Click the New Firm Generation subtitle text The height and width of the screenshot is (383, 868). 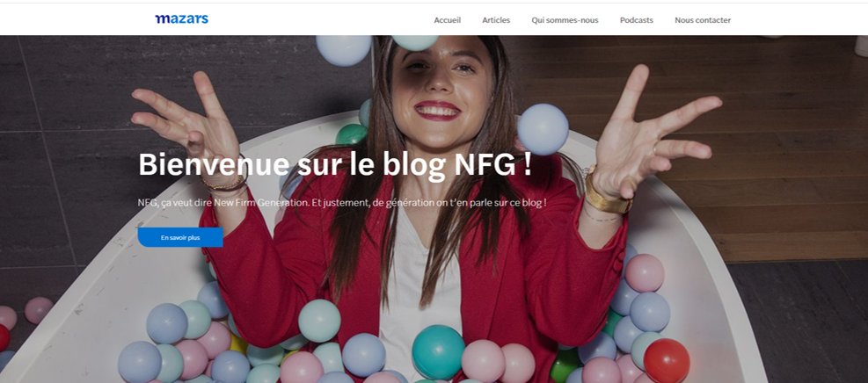point(342,203)
